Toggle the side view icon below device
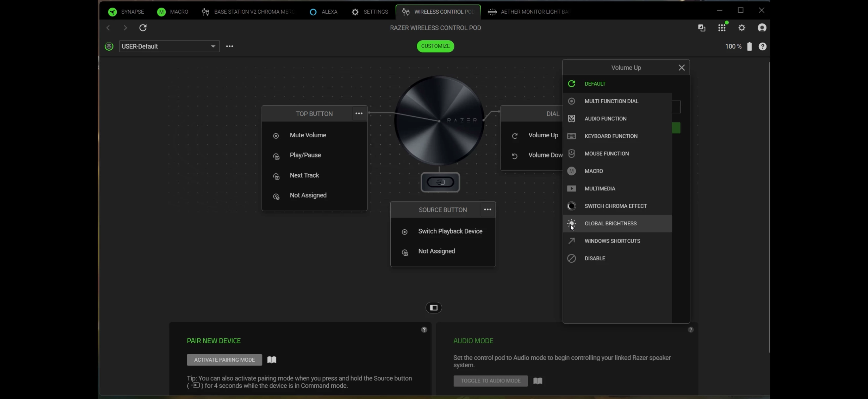Screen dimensions: 868x399 click(x=434, y=308)
